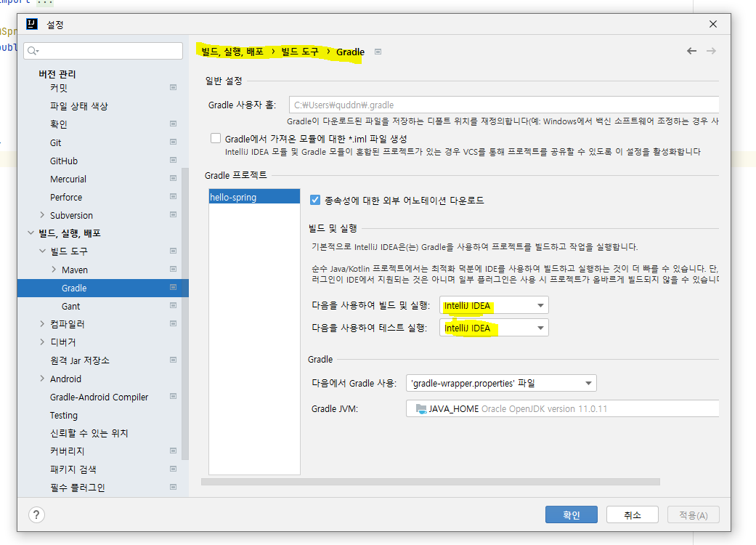Click the 적용(A) apply button
Image resolution: width=756 pixels, height=545 pixels.
tap(694, 514)
